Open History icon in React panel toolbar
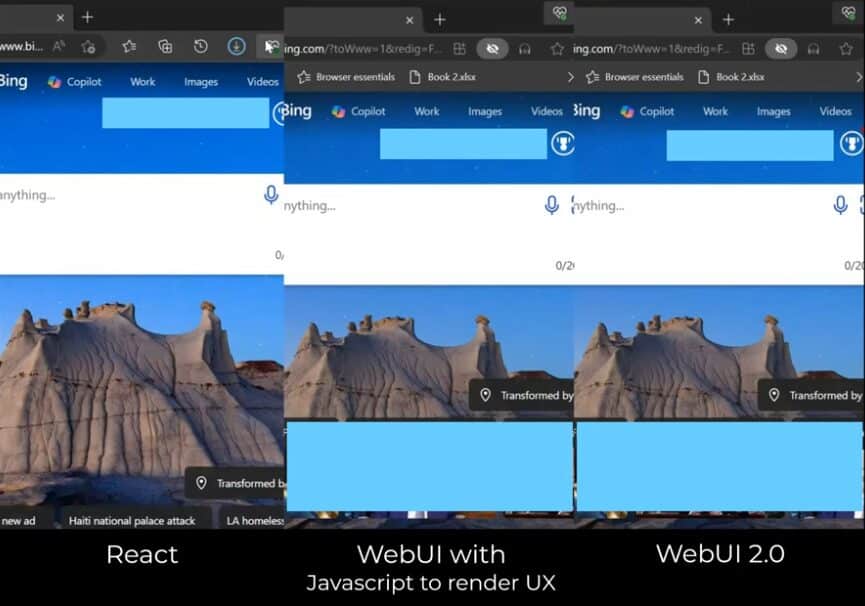 (201, 46)
